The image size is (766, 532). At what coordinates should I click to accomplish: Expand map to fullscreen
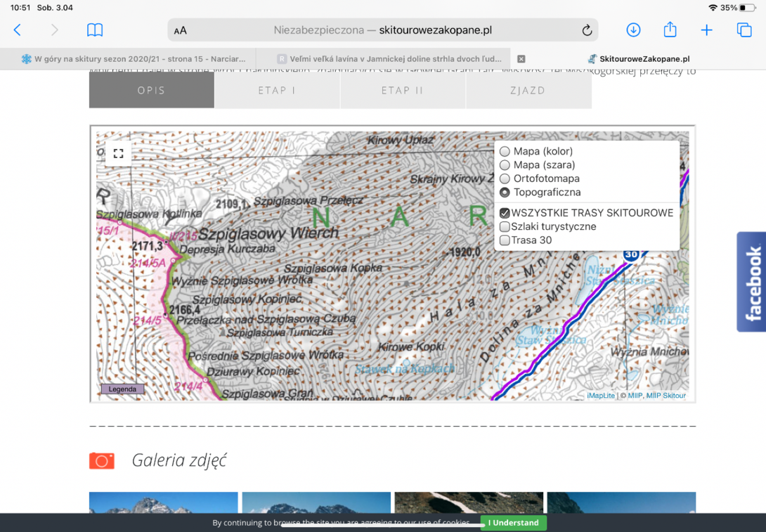coord(118,153)
